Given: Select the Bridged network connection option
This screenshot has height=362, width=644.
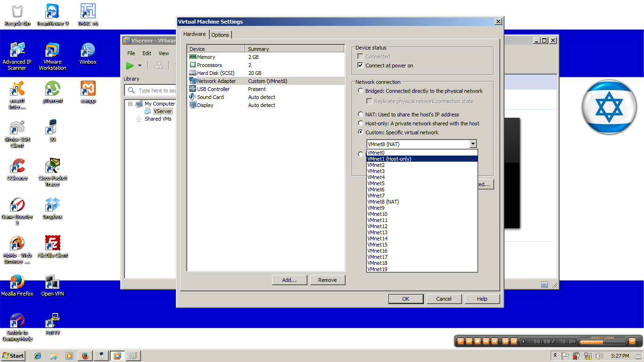Looking at the screenshot, I should click(361, 91).
